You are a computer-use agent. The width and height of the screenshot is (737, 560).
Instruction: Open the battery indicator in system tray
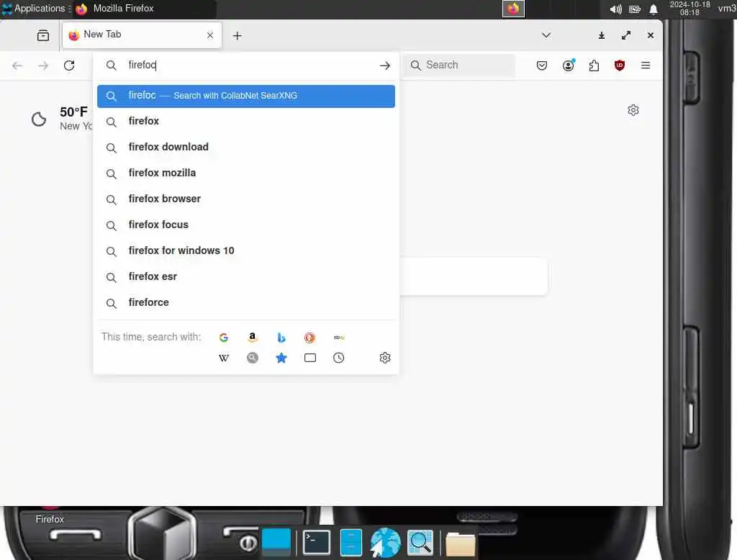pyautogui.click(x=635, y=9)
